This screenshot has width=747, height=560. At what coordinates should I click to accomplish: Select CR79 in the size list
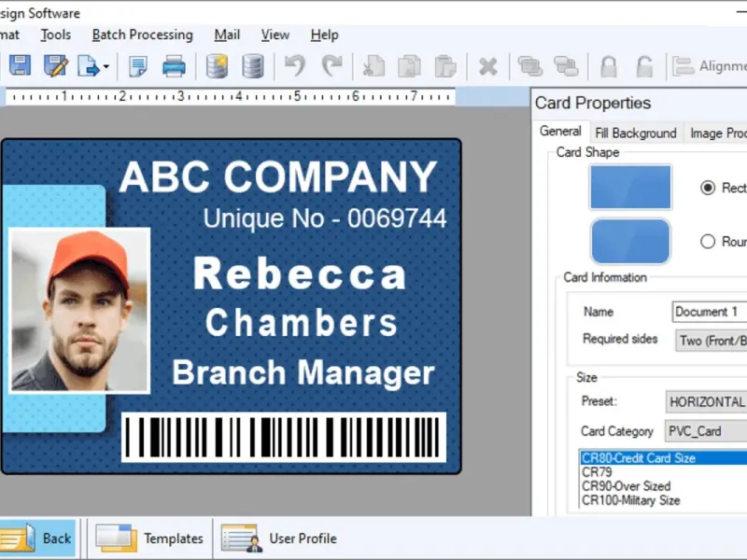[x=663, y=472]
